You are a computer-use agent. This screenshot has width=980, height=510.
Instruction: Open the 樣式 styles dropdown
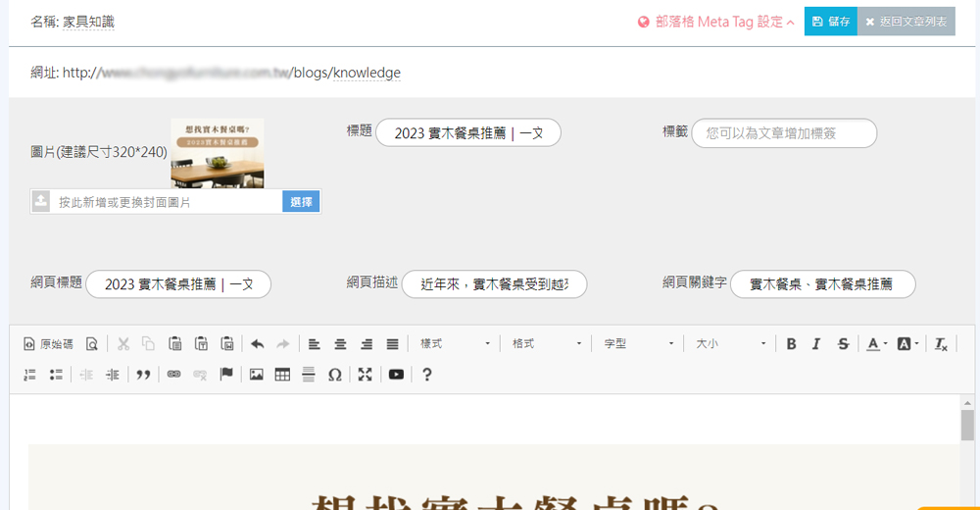[455, 344]
